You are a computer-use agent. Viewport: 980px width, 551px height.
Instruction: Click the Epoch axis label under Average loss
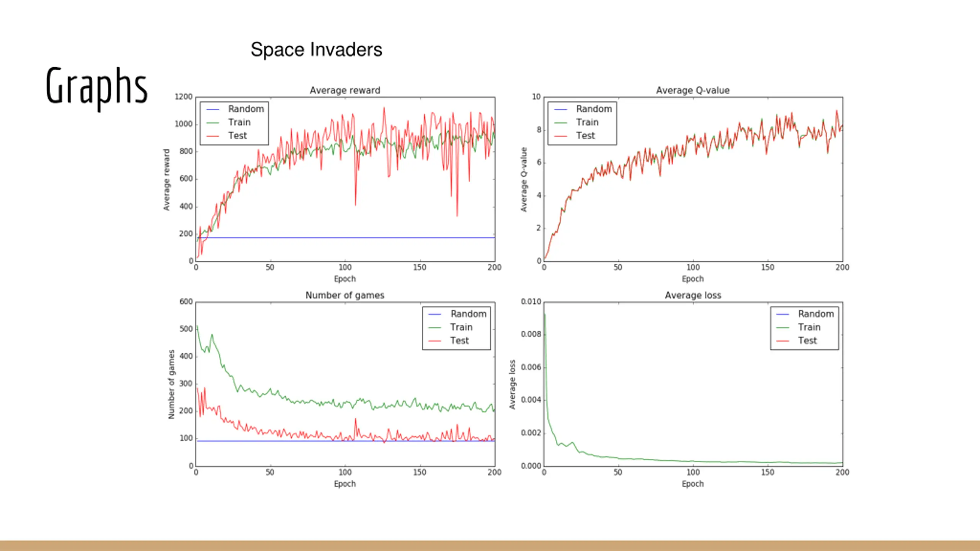click(x=693, y=484)
